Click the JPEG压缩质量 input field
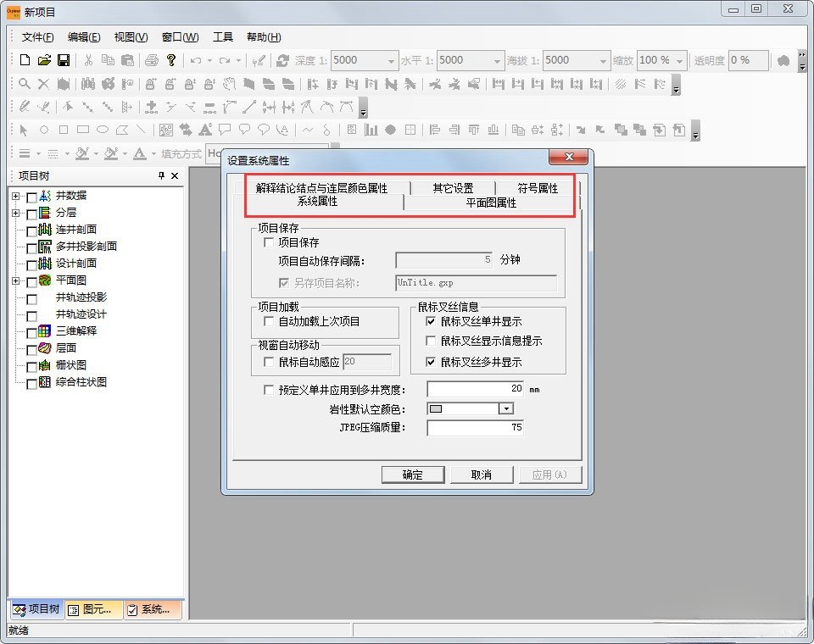 tap(475, 428)
